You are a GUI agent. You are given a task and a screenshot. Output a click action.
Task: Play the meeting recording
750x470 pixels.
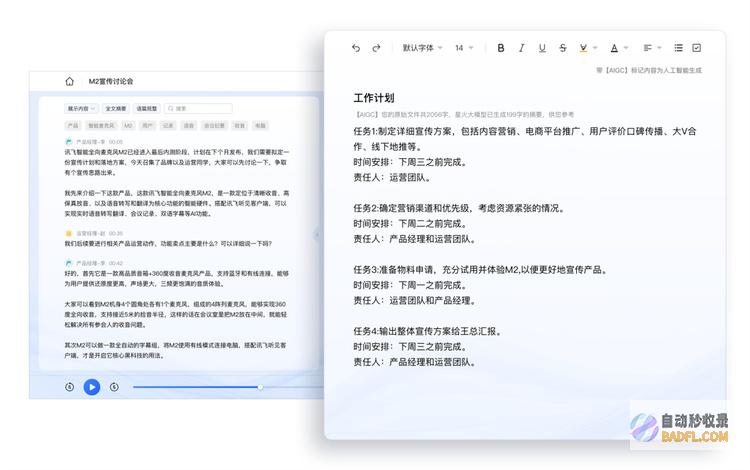coord(92,387)
